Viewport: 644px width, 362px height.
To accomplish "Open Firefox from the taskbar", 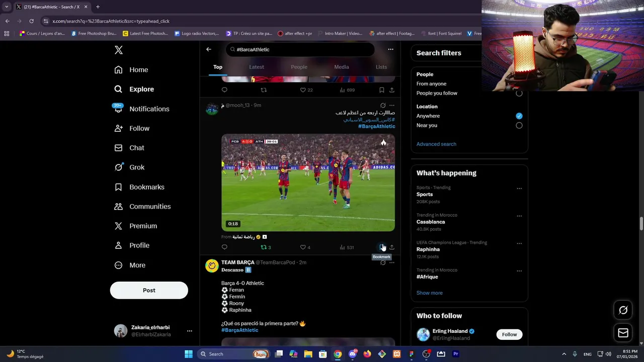I will (x=367, y=354).
